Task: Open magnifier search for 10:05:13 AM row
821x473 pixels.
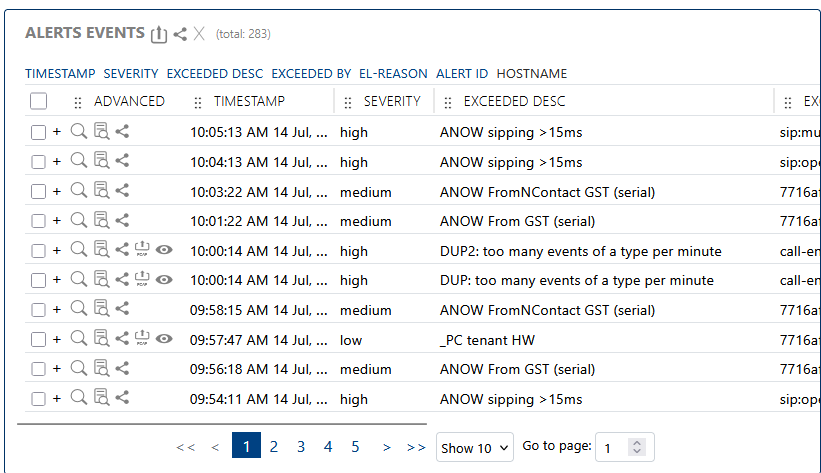Action: coord(79,131)
